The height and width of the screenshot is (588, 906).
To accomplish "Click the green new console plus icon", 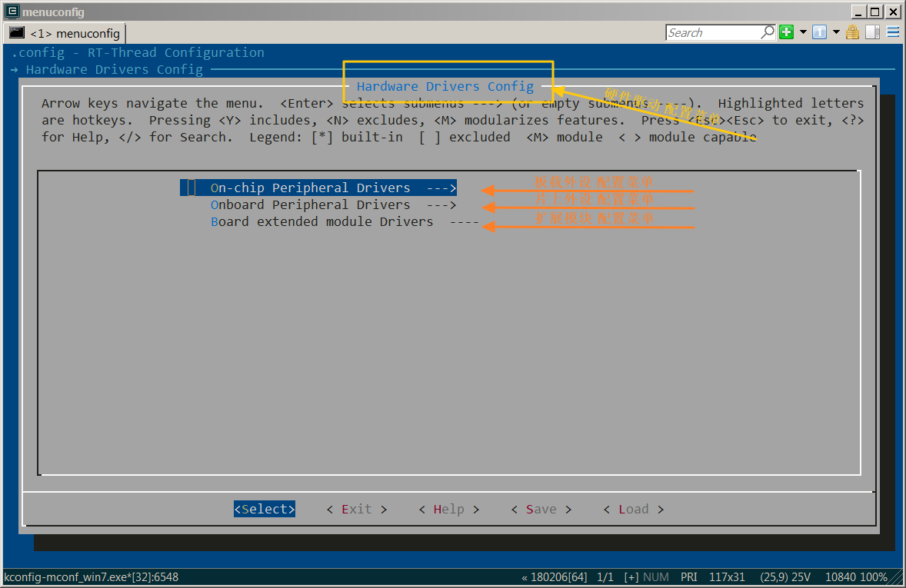I will coord(786,32).
